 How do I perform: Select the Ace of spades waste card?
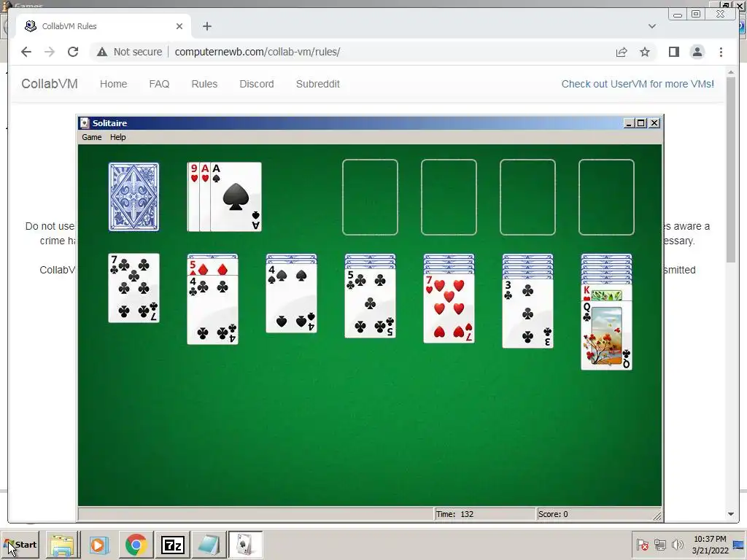coord(236,197)
